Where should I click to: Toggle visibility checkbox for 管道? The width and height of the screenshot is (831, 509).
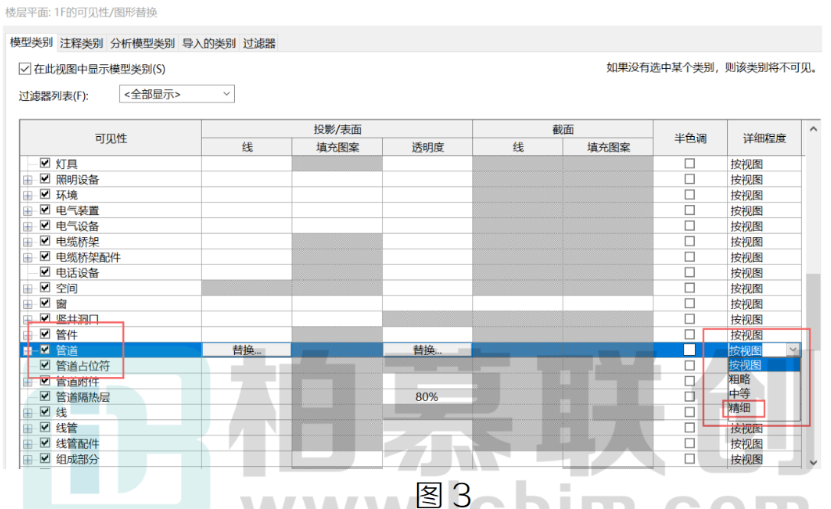pyautogui.click(x=45, y=350)
